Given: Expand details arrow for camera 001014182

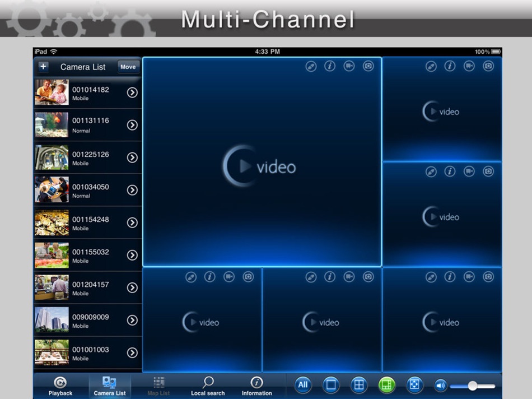Looking at the screenshot, I should (132, 92).
